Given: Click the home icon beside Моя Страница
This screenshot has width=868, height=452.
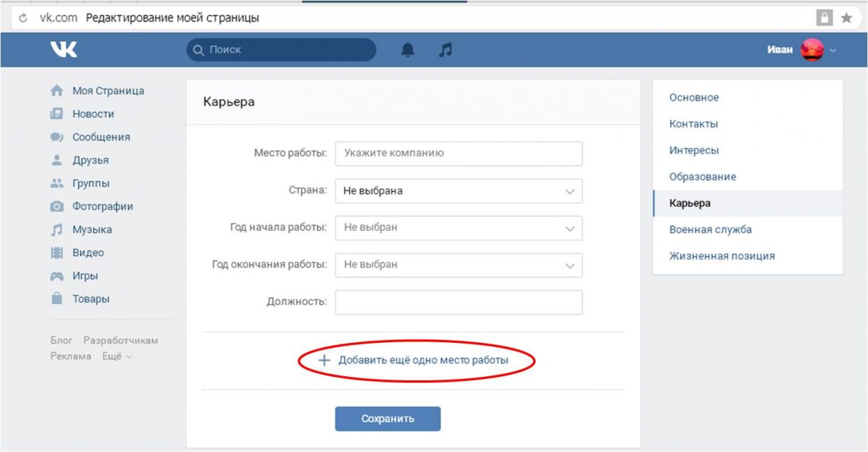Looking at the screenshot, I should tap(57, 91).
